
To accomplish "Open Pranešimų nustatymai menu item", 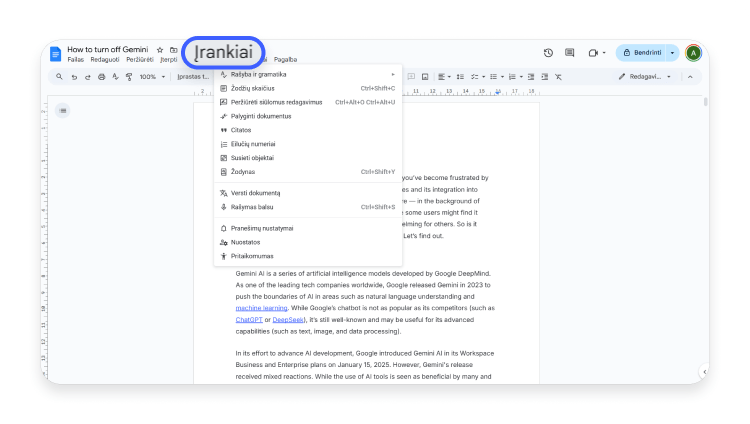I will pyautogui.click(x=308, y=228).
